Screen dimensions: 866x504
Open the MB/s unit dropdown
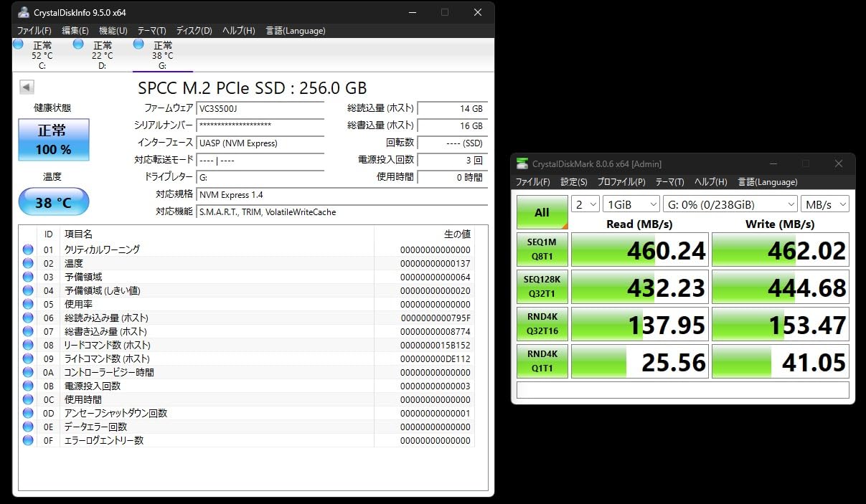[x=825, y=204]
